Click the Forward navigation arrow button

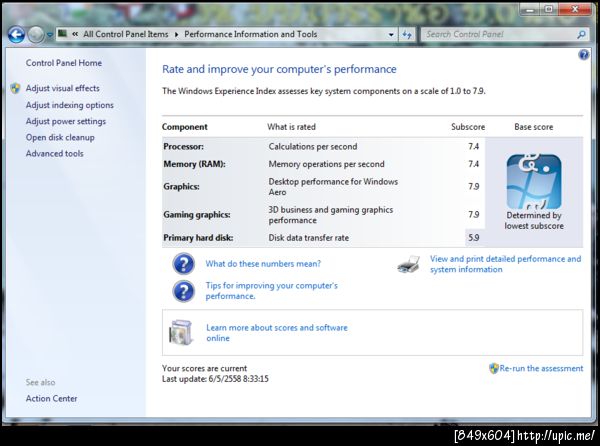click(x=36, y=35)
